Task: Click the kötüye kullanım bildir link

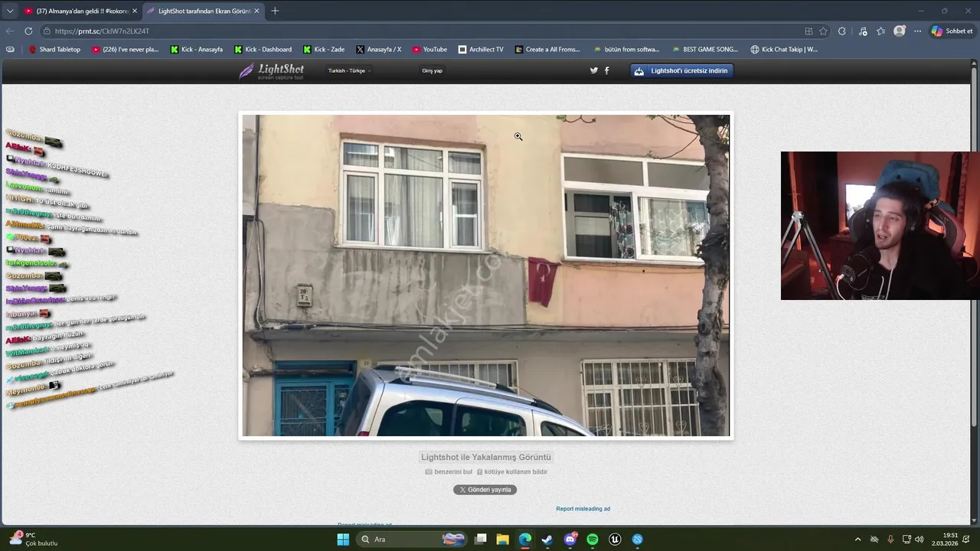Action: 511,471
